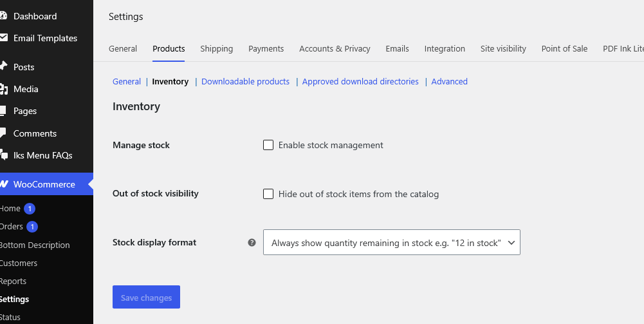Click the Pages icon in sidebar

[3, 111]
